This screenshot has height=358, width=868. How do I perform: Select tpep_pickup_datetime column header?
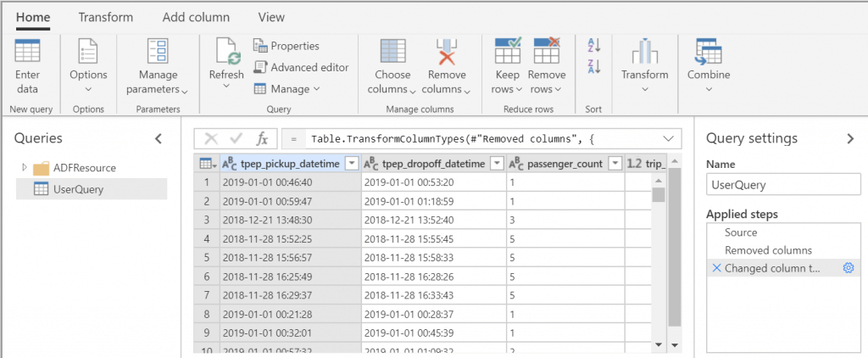(290, 164)
